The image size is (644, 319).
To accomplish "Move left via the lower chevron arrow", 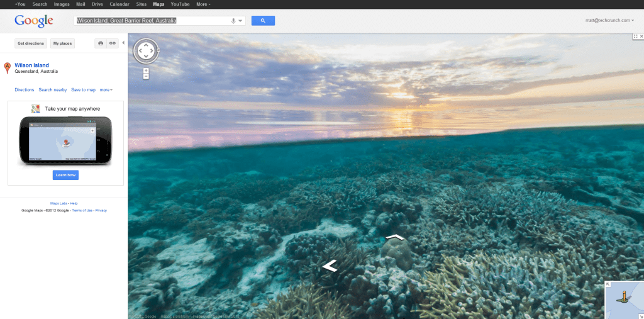I will pyautogui.click(x=330, y=266).
